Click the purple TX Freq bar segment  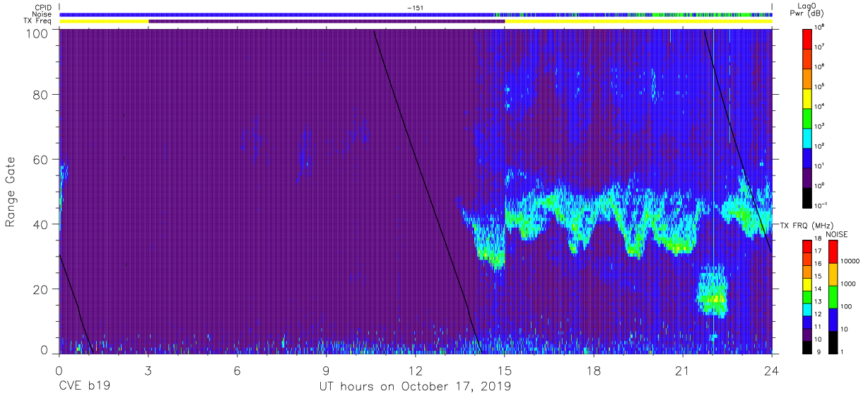(327, 21)
